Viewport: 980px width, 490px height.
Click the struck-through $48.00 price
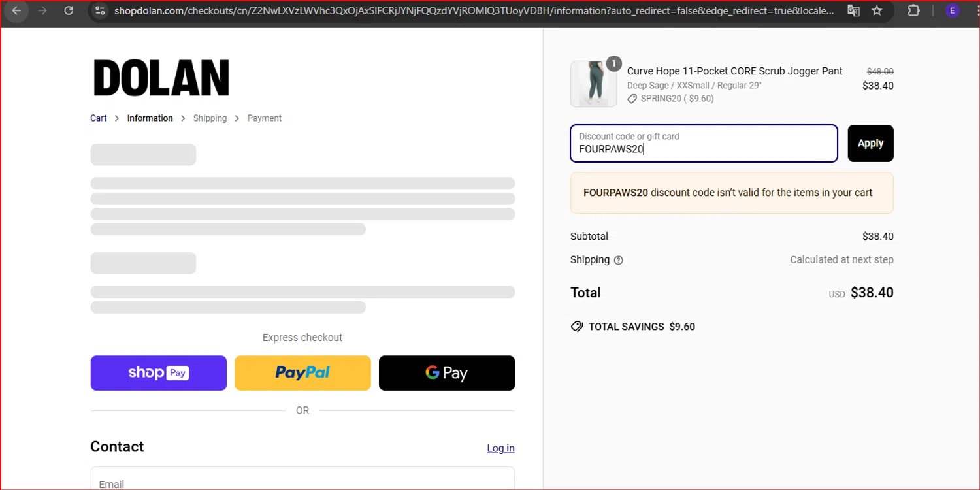pos(880,72)
